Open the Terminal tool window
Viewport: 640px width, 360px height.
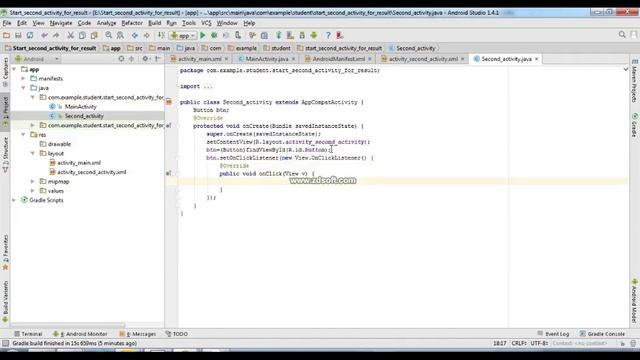point(28,334)
